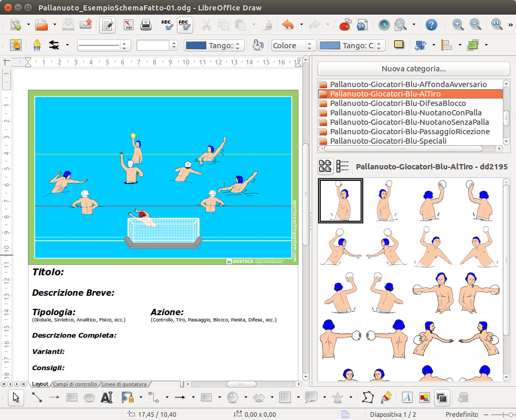This screenshot has height=420, width=516.
Task: Open the line style dropdown
Action: (104, 46)
